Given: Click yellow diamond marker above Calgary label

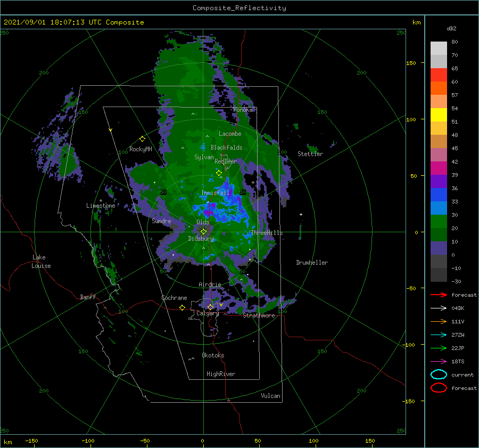Looking at the screenshot, I should 210,307.
